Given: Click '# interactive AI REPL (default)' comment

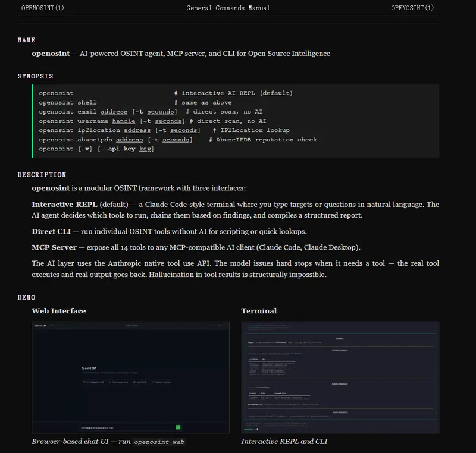Looking at the screenshot, I should (233, 93).
